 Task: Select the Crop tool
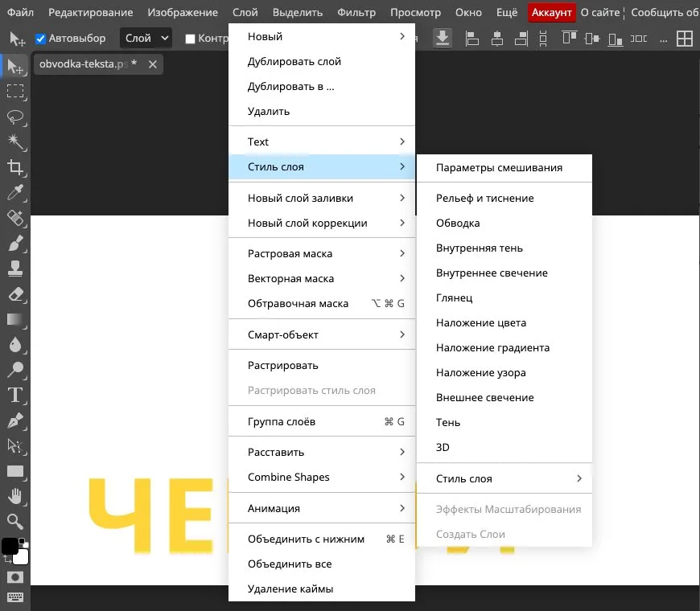pos(15,168)
